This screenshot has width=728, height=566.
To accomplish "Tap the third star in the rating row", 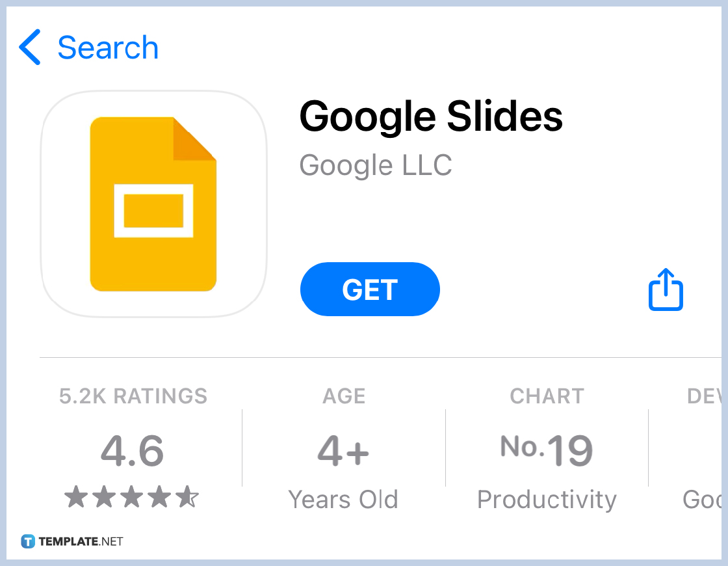I will (132, 497).
